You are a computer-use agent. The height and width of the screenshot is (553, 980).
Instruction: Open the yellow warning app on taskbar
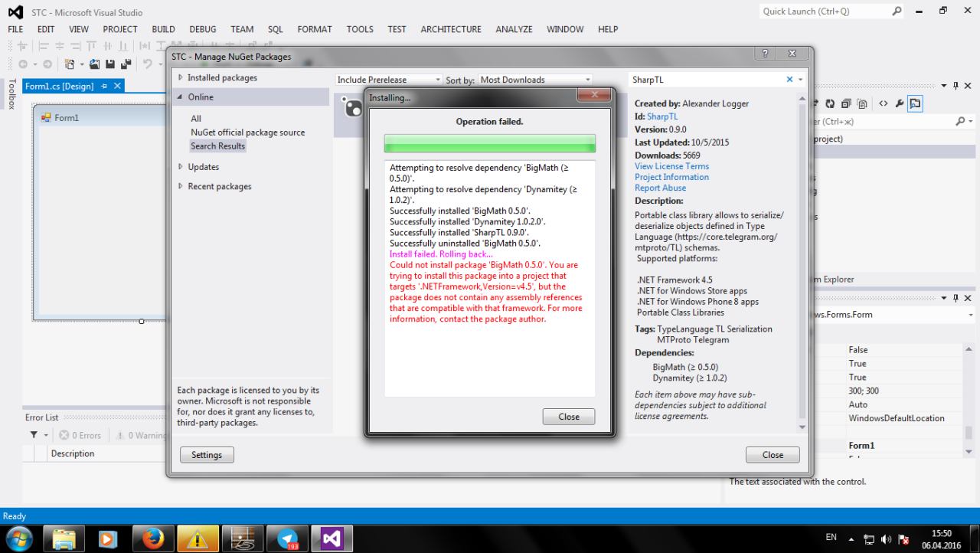point(198,539)
